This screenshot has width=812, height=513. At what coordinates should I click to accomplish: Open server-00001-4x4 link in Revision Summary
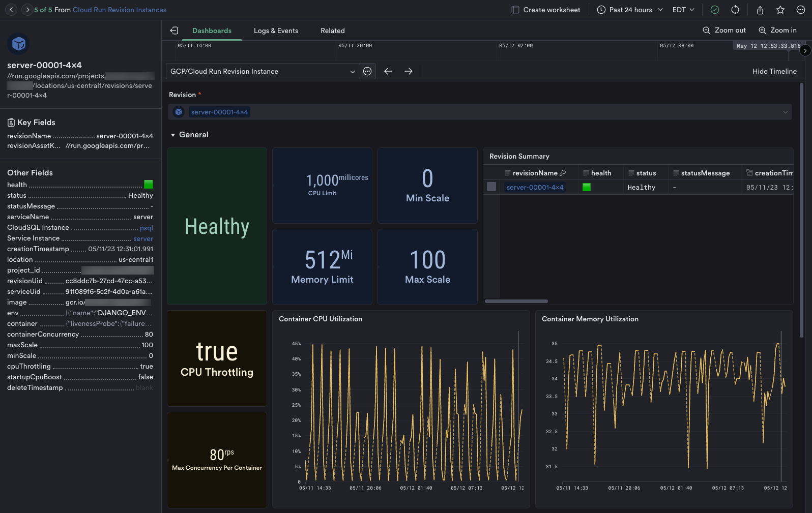(x=535, y=187)
